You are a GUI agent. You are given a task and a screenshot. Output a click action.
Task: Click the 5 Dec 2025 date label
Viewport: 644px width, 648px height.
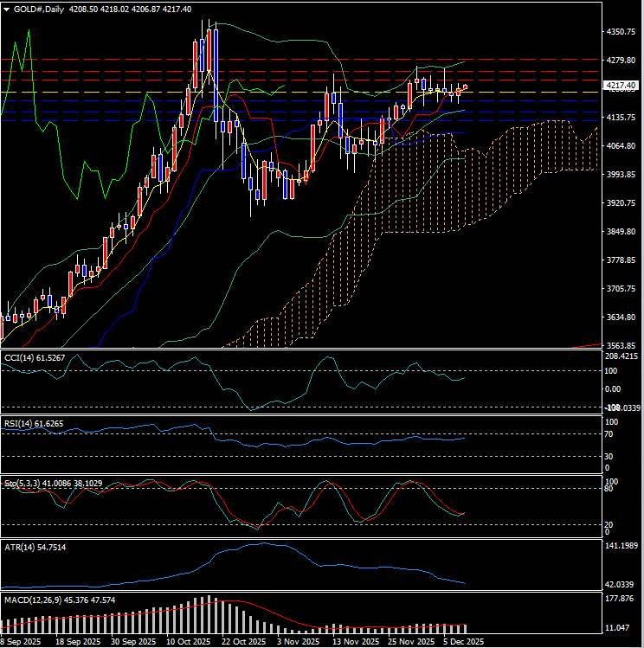pyautogui.click(x=462, y=642)
